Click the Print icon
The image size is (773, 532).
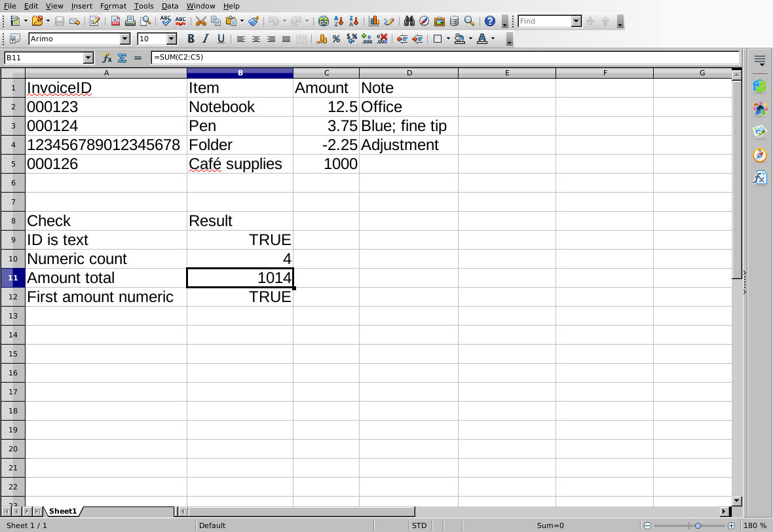click(130, 21)
